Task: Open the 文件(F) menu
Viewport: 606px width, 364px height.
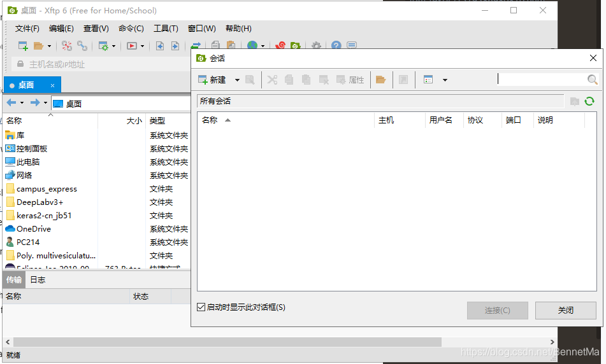Action: coord(27,29)
